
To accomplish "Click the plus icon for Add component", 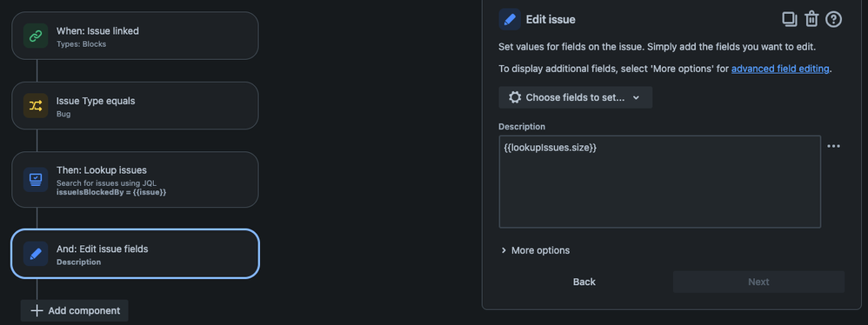I will [37, 310].
